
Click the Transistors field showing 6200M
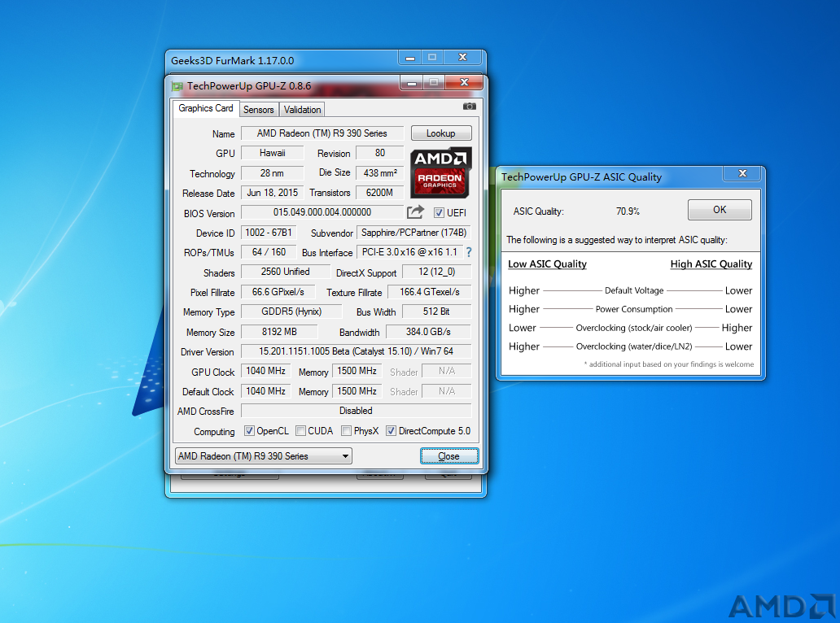pyautogui.click(x=380, y=193)
